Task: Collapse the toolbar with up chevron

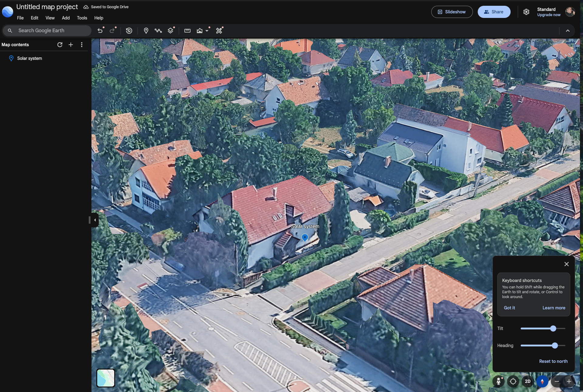Action: pyautogui.click(x=568, y=31)
